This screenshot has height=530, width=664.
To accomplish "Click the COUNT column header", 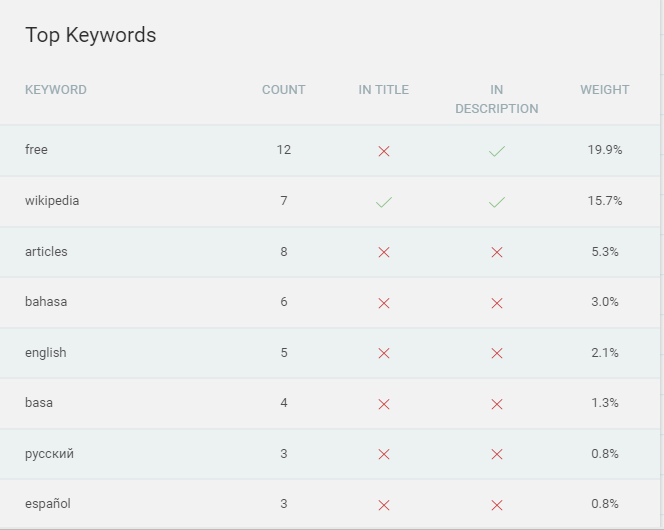I will 283,90.
